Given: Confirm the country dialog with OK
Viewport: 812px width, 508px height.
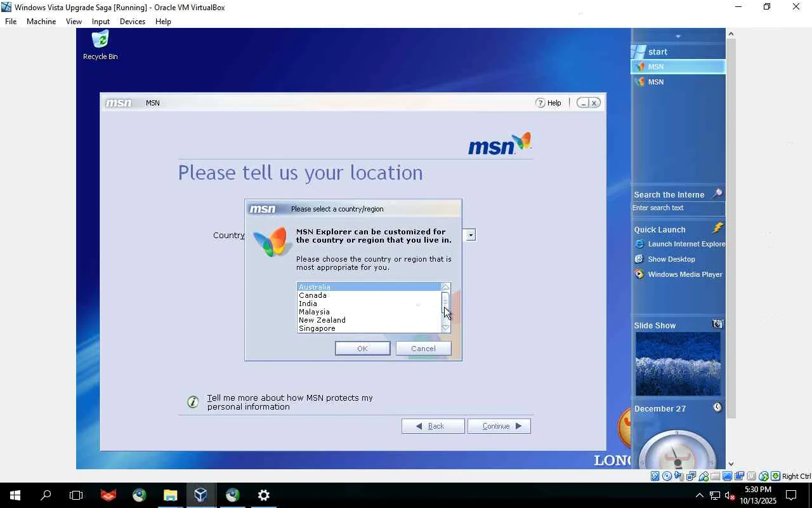Looking at the screenshot, I should [x=362, y=349].
